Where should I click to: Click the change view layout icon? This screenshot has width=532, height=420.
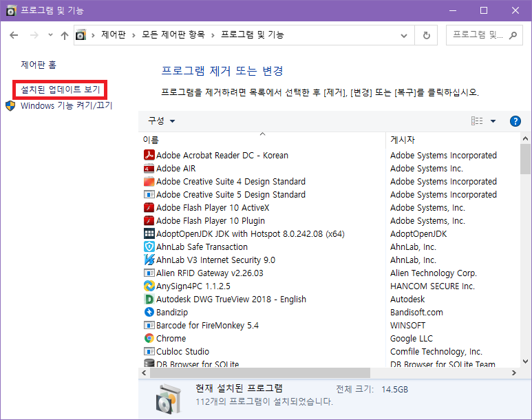tap(477, 121)
